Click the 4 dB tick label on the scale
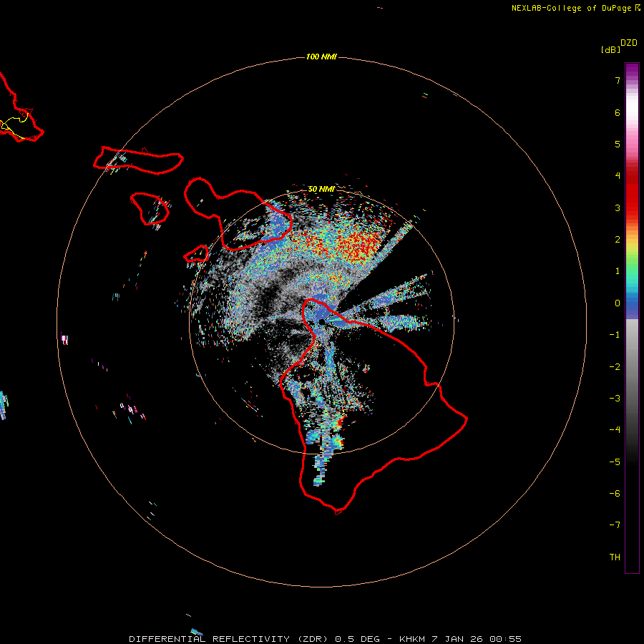Image resolution: width=644 pixels, height=644 pixels. tap(618, 176)
